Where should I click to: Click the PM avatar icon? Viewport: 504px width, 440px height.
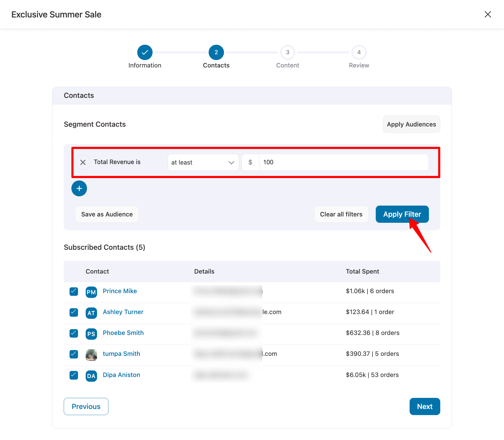(x=91, y=292)
